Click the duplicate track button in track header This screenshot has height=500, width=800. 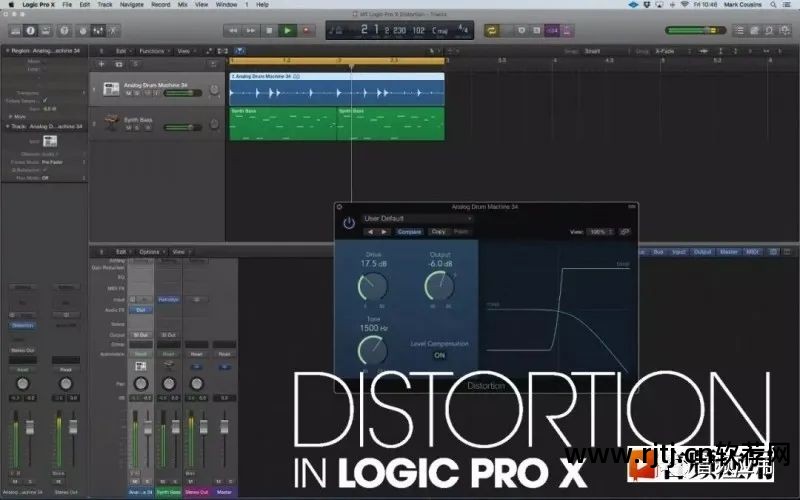tap(119, 64)
